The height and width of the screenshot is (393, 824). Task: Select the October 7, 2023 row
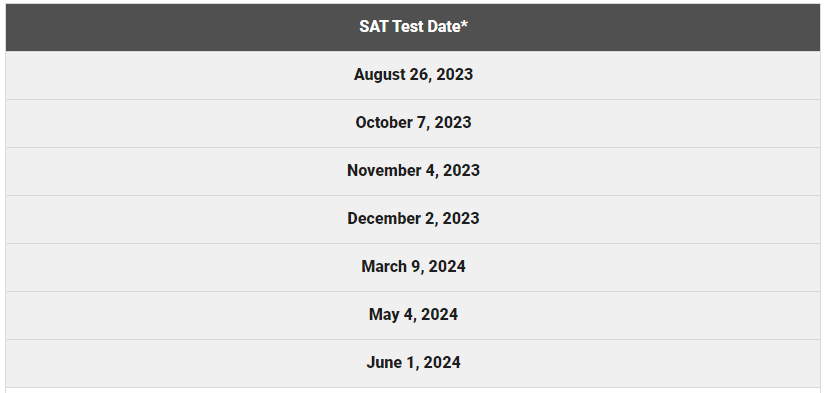click(413, 123)
